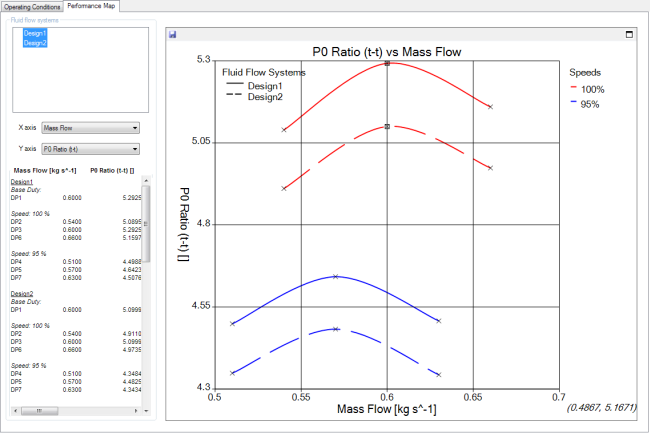Screen dimensions: 650x433
Task: Click the up arrow of the table's vertical scrollbar
Action: click(x=146, y=181)
